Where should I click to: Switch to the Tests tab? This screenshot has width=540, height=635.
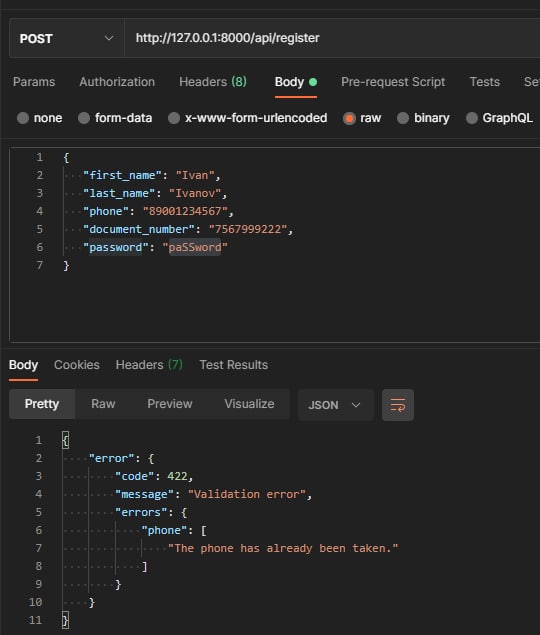click(485, 82)
